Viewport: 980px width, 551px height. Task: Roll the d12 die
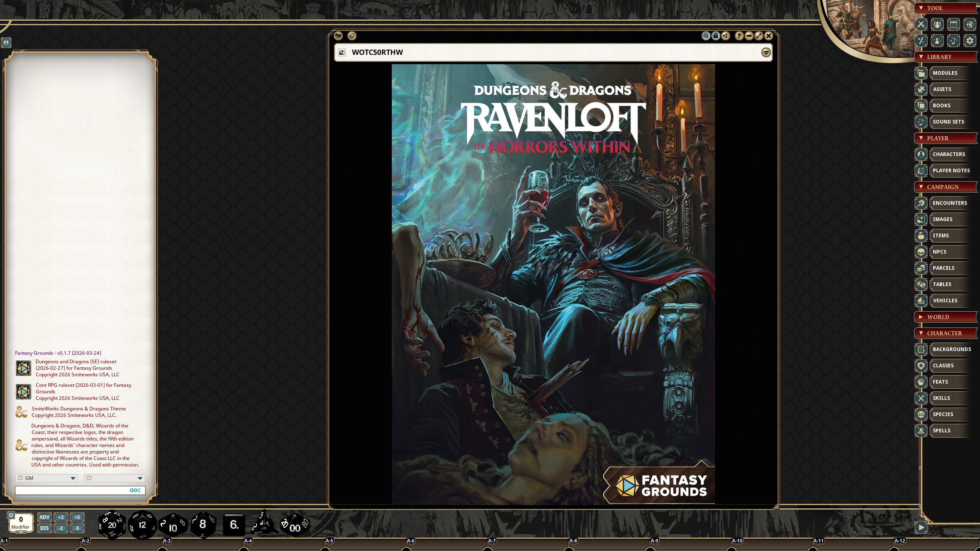pyautogui.click(x=142, y=525)
